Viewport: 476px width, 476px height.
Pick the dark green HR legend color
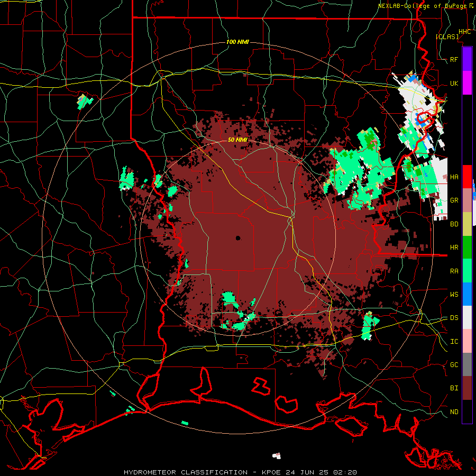467,247
